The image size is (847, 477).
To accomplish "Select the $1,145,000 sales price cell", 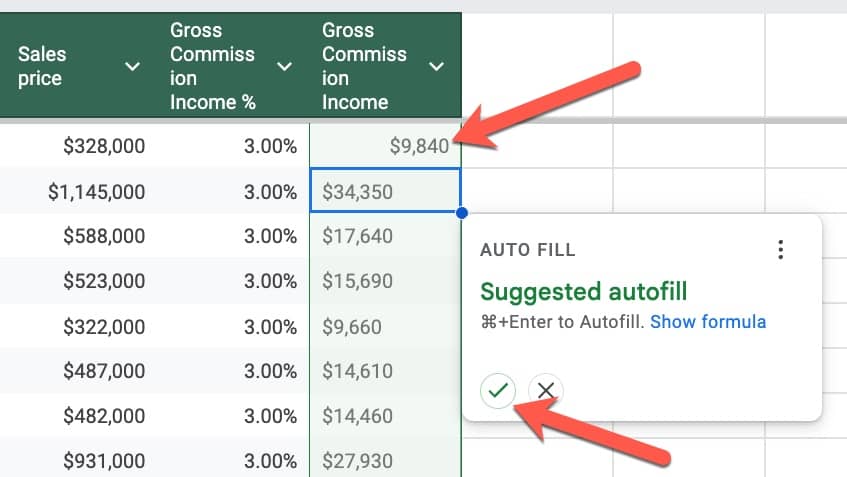I will coord(79,191).
